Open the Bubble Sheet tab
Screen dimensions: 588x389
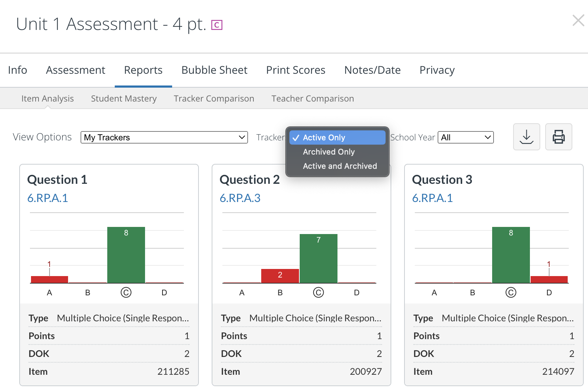click(214, 70)
